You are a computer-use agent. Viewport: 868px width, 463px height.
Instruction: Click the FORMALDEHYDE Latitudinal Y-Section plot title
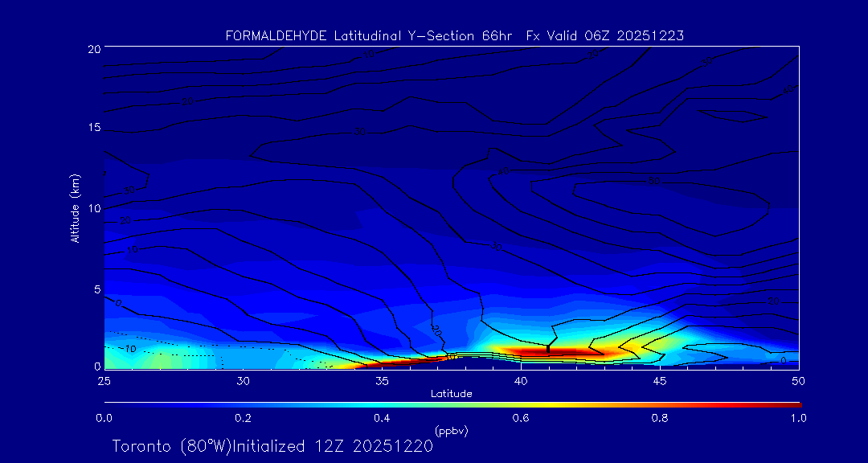point(454,36)
